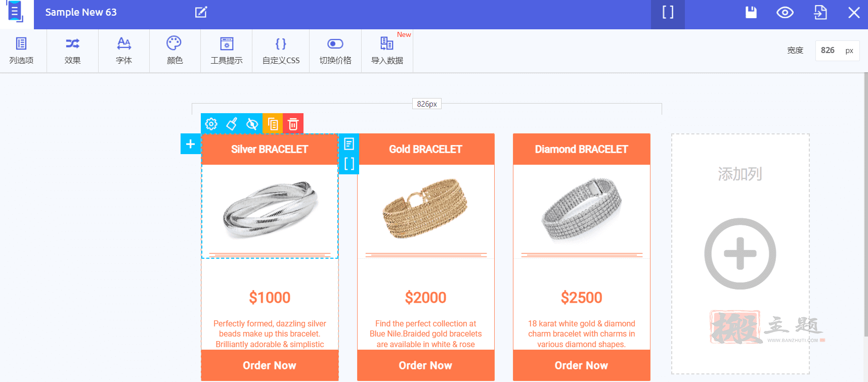Select the $2000 price text
The image size is (868, 382).
(x=425, y=298)
